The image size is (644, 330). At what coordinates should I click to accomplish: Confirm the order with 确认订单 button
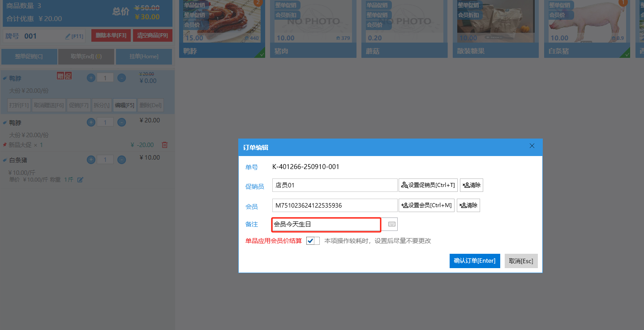coord(474,261)
